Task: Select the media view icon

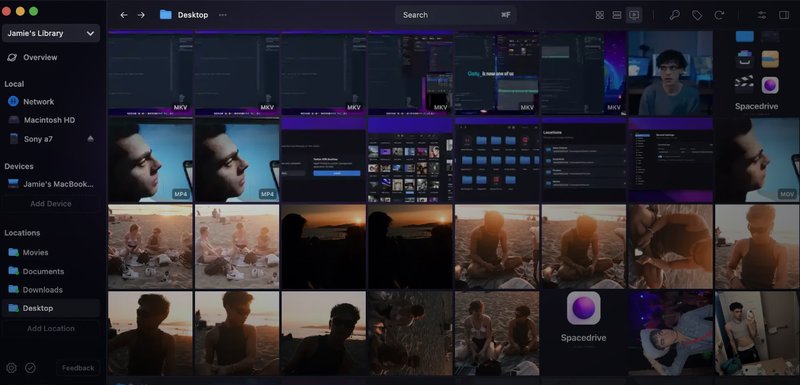Action: coord(634,15)
